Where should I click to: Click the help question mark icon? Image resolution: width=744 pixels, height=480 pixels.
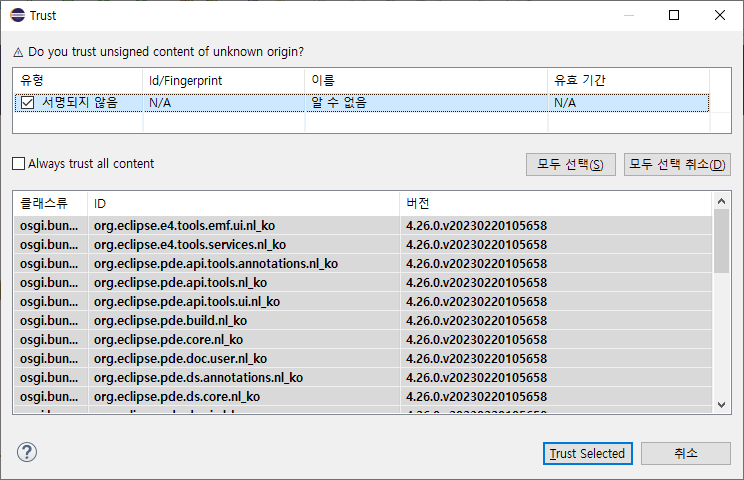tap(27, 452)
